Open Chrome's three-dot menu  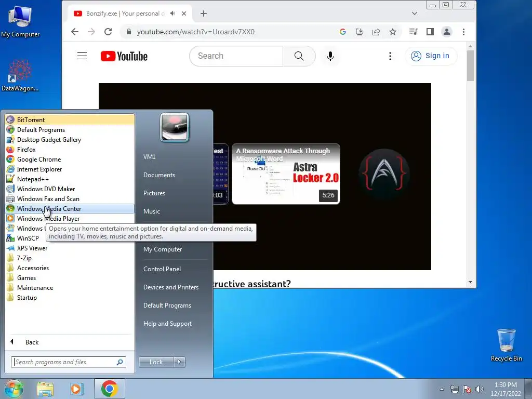coord(463,32)
